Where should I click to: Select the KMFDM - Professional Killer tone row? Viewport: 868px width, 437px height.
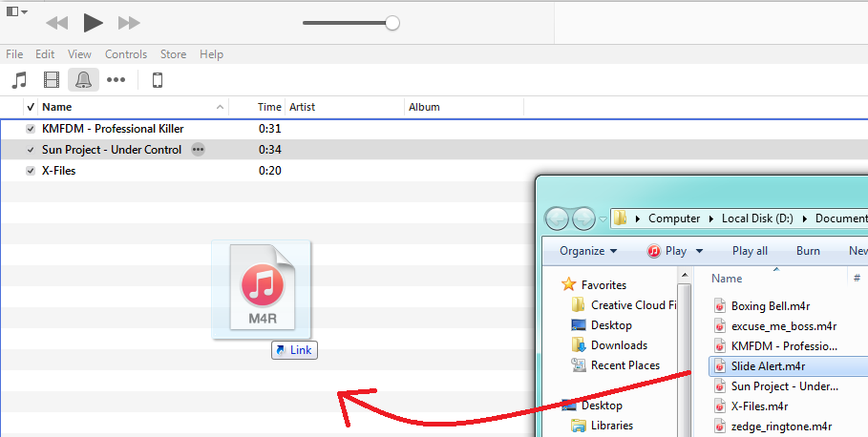(434, 129)
